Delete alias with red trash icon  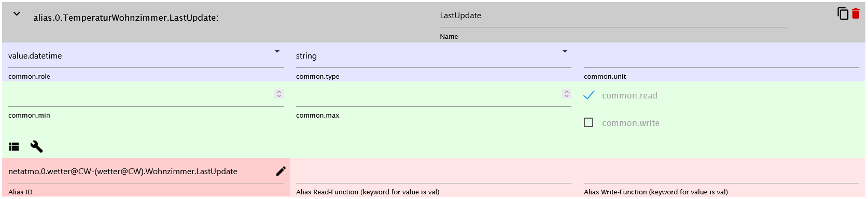click(856, 13)
